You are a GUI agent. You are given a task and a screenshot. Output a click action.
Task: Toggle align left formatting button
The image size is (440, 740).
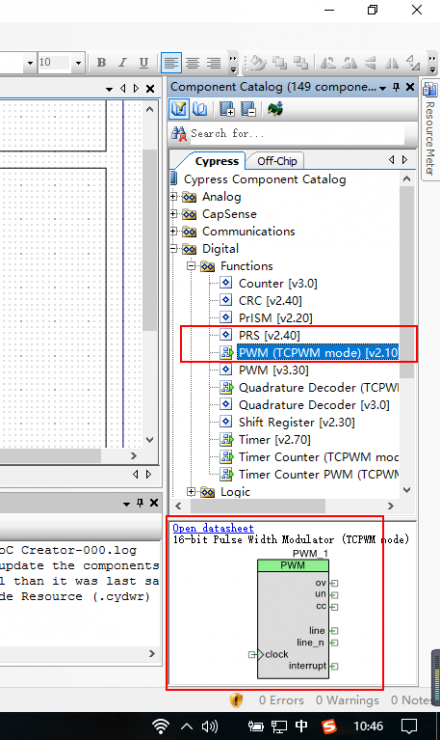click(171, 63)
